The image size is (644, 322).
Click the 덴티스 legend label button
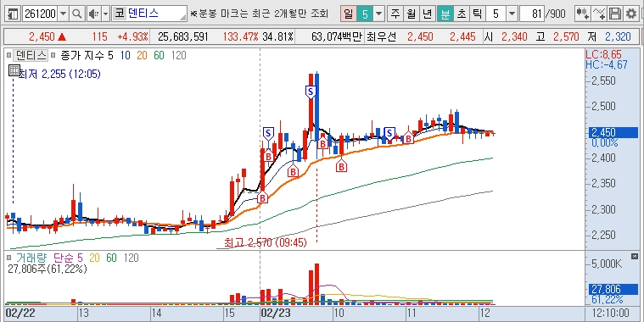[x=31, y=55]
